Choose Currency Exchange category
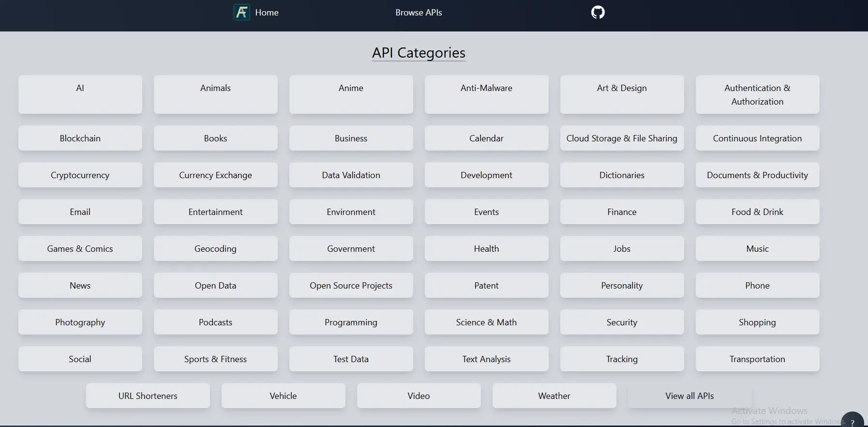The image size is (868, 427). [216, 175]
